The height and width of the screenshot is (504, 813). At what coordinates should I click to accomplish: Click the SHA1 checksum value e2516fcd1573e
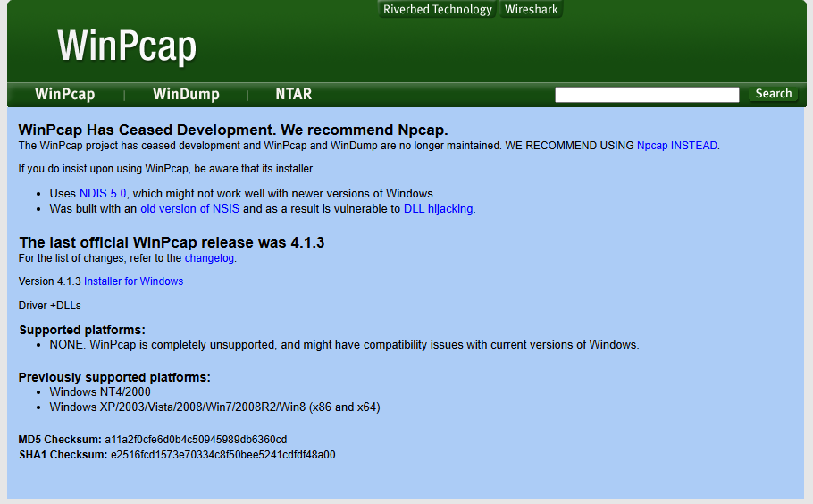[223, 455]
